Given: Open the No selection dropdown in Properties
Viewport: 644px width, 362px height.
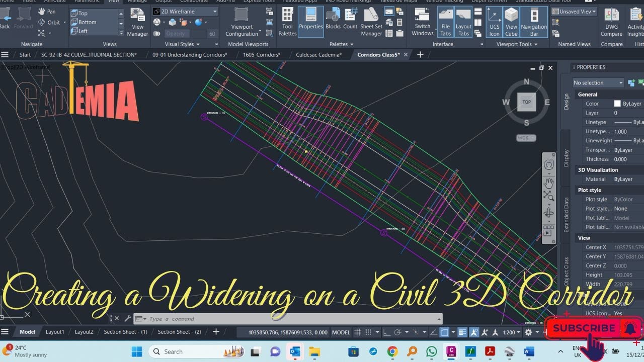Looking at the screenshot, I should [598, 83].
